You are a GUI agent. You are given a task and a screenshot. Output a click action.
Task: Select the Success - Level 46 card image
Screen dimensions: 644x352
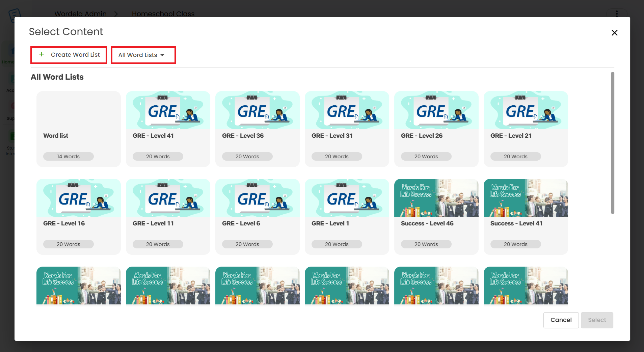[x=436, y=198]
